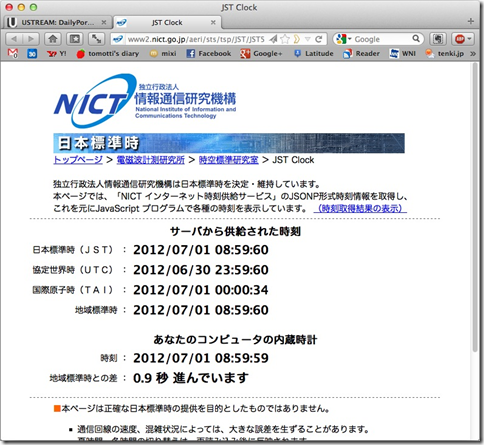Viewport: 484px width, 445px height.
Task: Reload the page with the refresh icon
Action: (x=319, y=39)
